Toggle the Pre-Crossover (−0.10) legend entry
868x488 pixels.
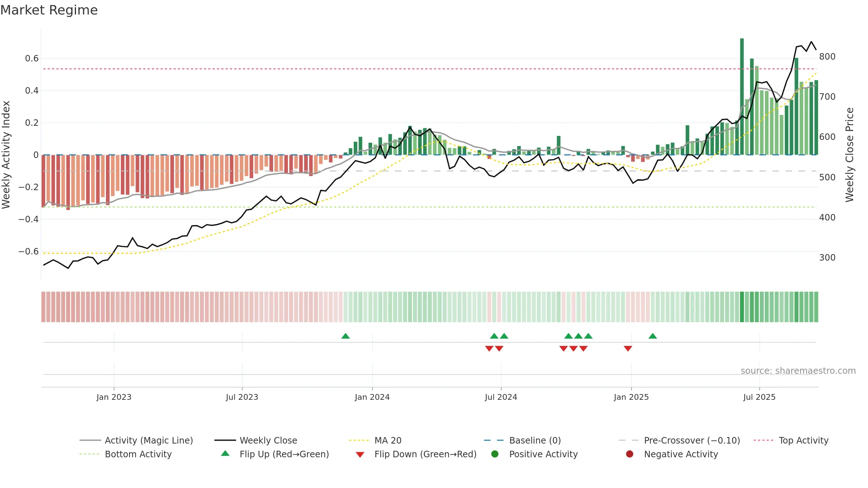[x=679, y=440]
